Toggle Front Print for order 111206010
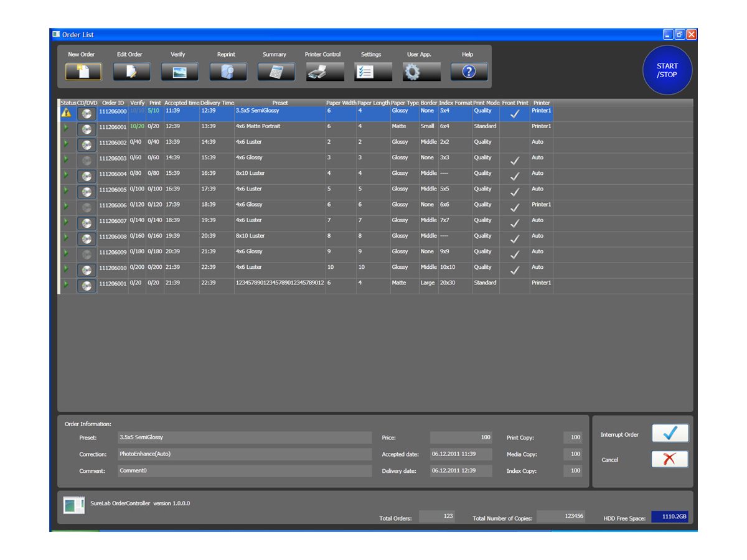Image resolution: width=747 pixels, height=560 pixels. click(514, 270)
